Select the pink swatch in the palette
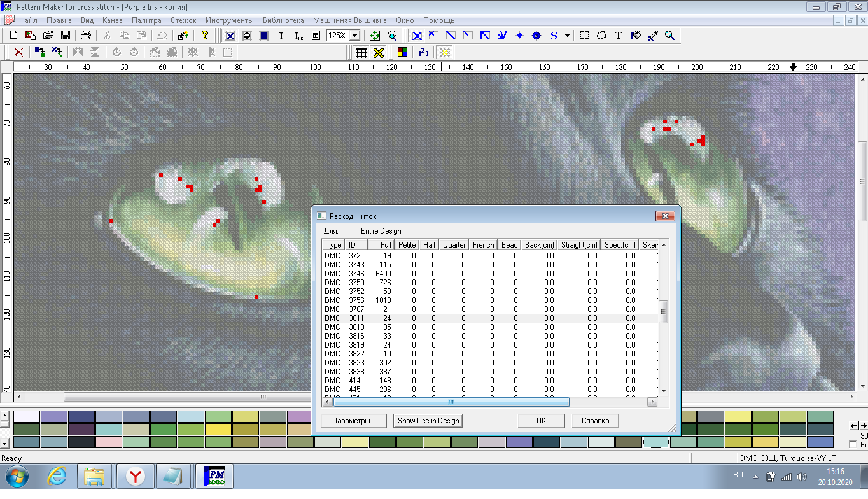 [109, 442]
